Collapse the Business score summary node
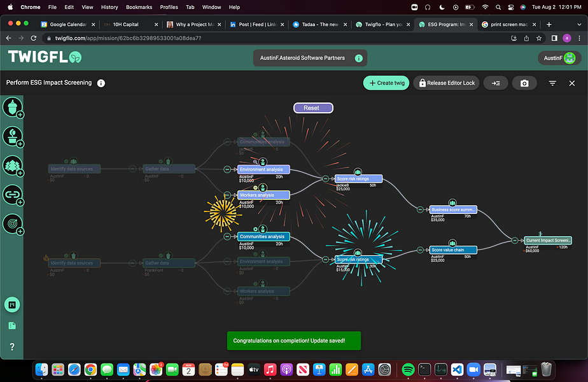The image size is (588, 382). coord(421,209)
